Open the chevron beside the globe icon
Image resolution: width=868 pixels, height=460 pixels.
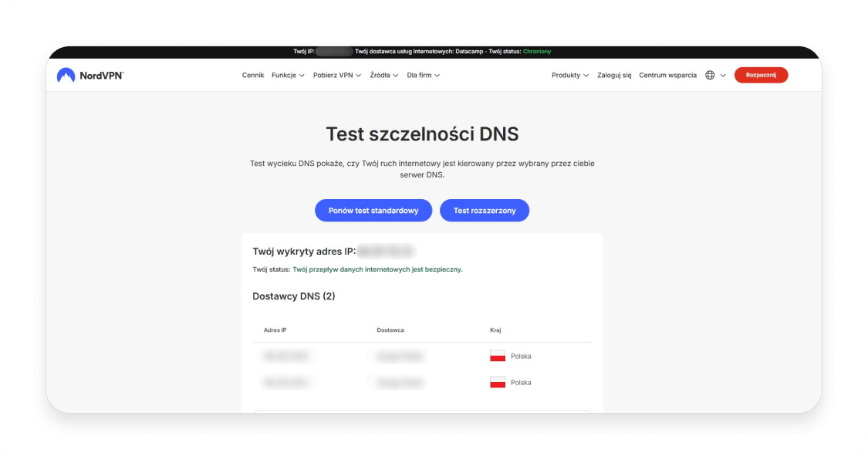click(x=723, y=75)
